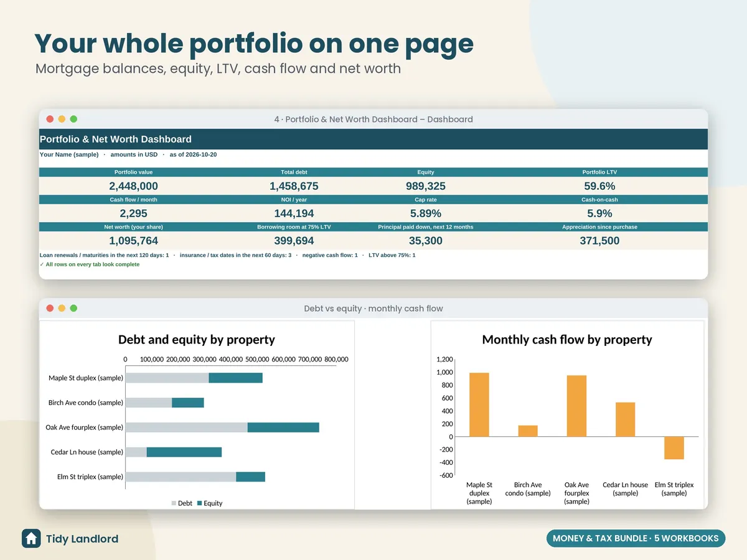The width and height of the screenshot is (747, 560).
Task: Click red close dot on Dashboard window
Action: (50, 119)
